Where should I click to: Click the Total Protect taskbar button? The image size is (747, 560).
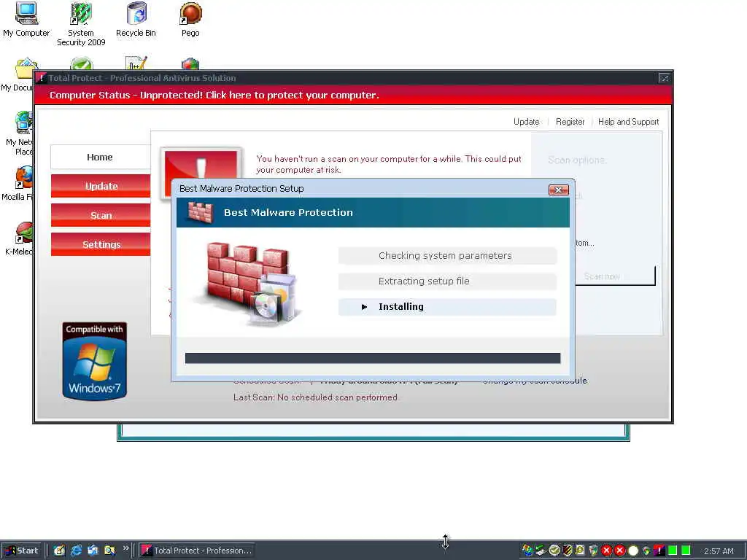(197, 551)
